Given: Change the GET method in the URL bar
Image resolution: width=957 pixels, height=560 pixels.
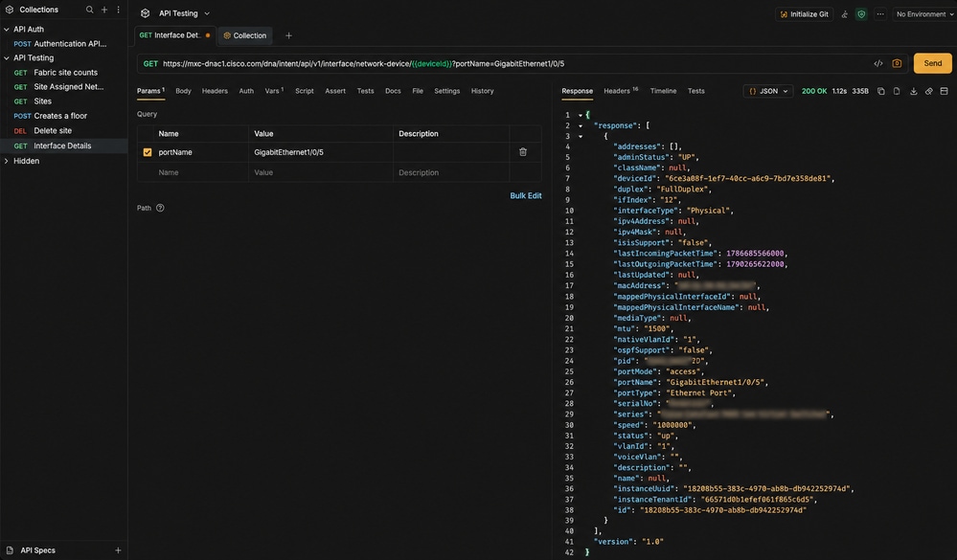Looking at the screenshot, I should pyautogui.click(x=150, y=63).
